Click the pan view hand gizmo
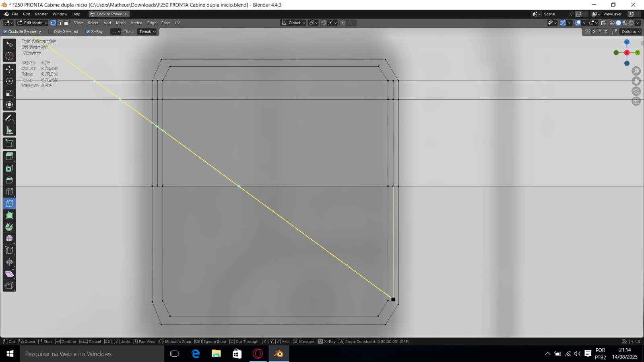Viewport: 644px width, 362px height. 636,81
